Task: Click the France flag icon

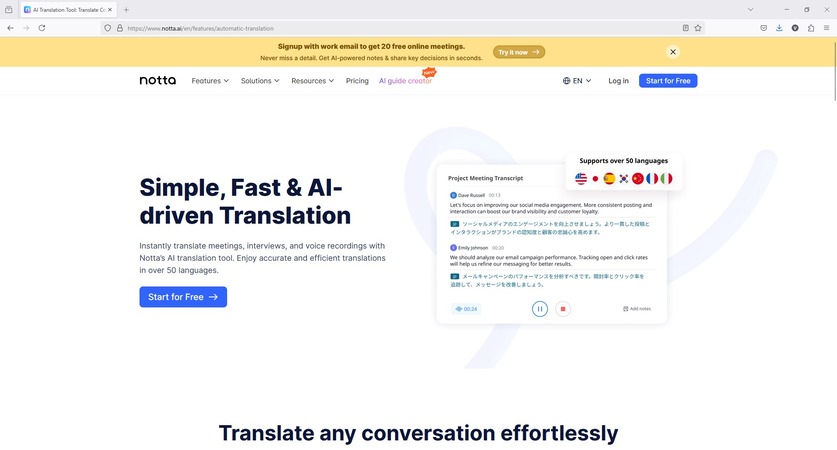Action: (x=652, y=178)
